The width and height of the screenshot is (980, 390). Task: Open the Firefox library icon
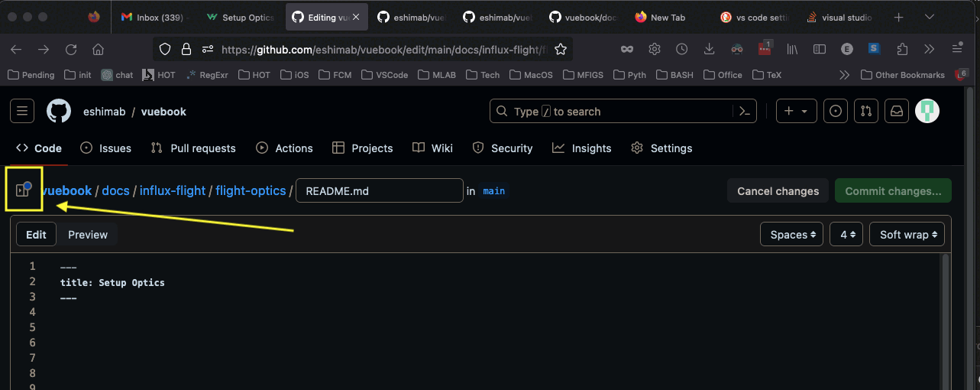pyautogui.click(x=793, y=49)
